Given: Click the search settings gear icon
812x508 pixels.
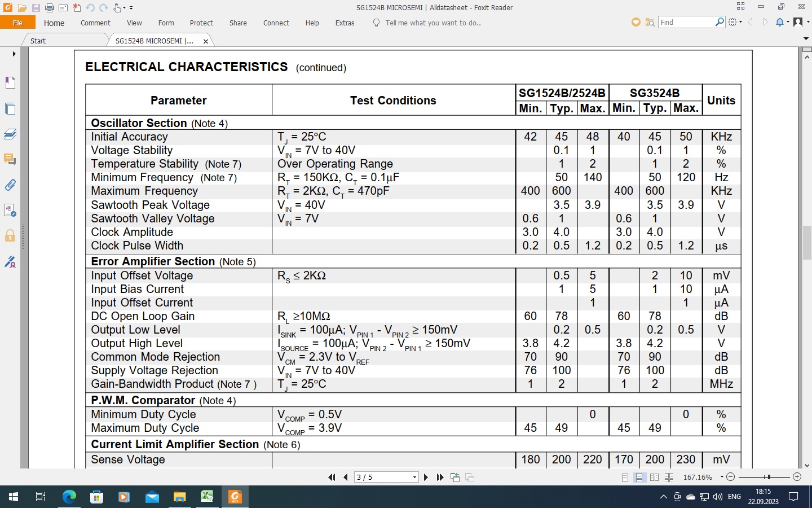Looking at the screenshot, I should point(732,22).
